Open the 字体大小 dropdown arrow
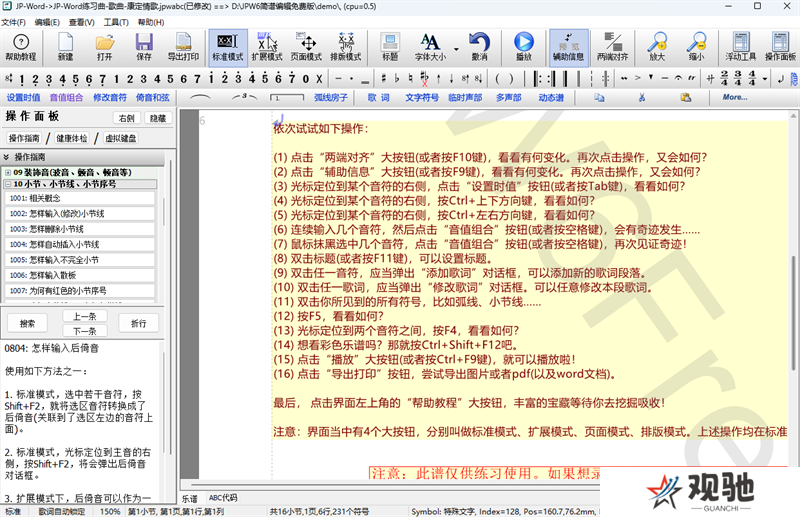 456,50
